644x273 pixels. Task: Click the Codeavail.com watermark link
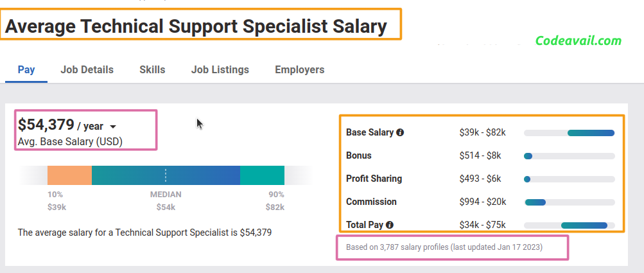[x=579, y=40]
